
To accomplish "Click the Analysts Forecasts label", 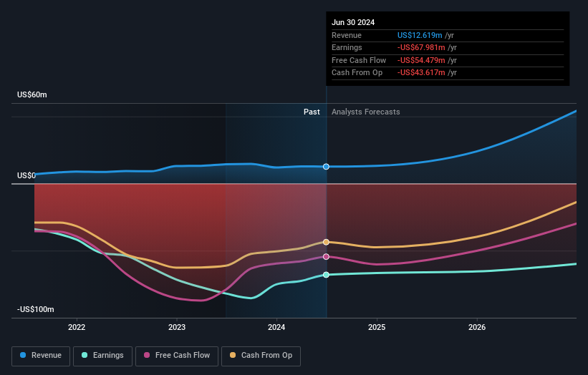I will [366, 112].
